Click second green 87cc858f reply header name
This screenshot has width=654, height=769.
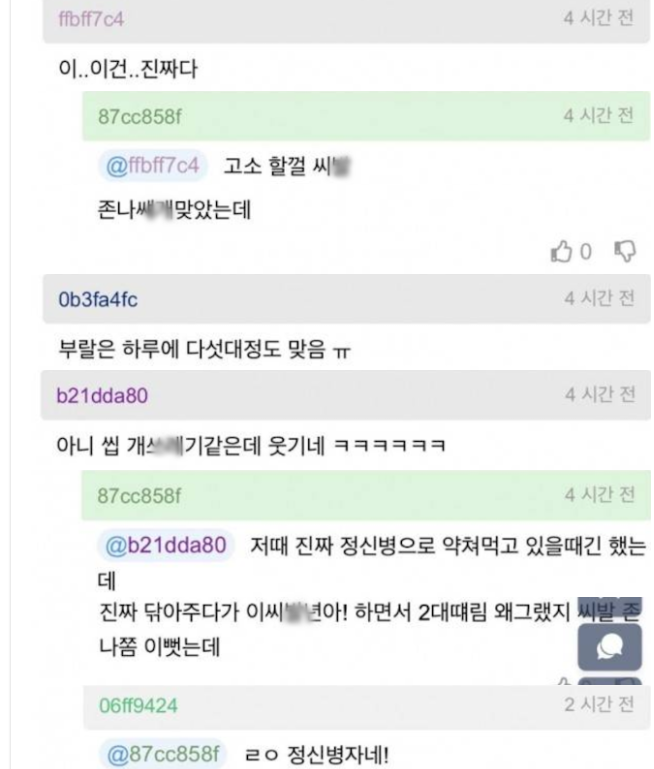[x=139, y=496]
